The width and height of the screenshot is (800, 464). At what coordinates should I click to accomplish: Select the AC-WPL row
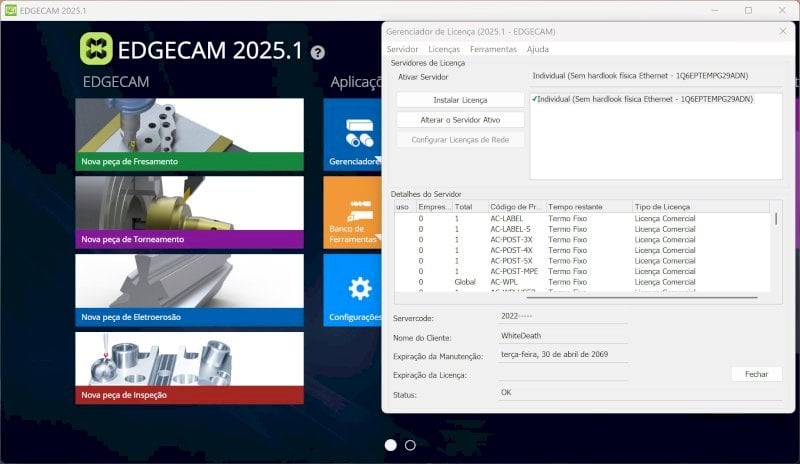(x=582, y=282)
